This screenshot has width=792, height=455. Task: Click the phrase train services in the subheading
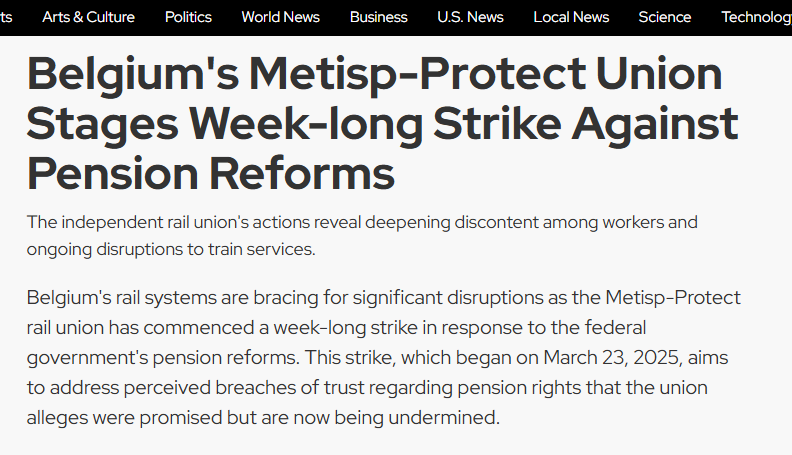(269, 249)
